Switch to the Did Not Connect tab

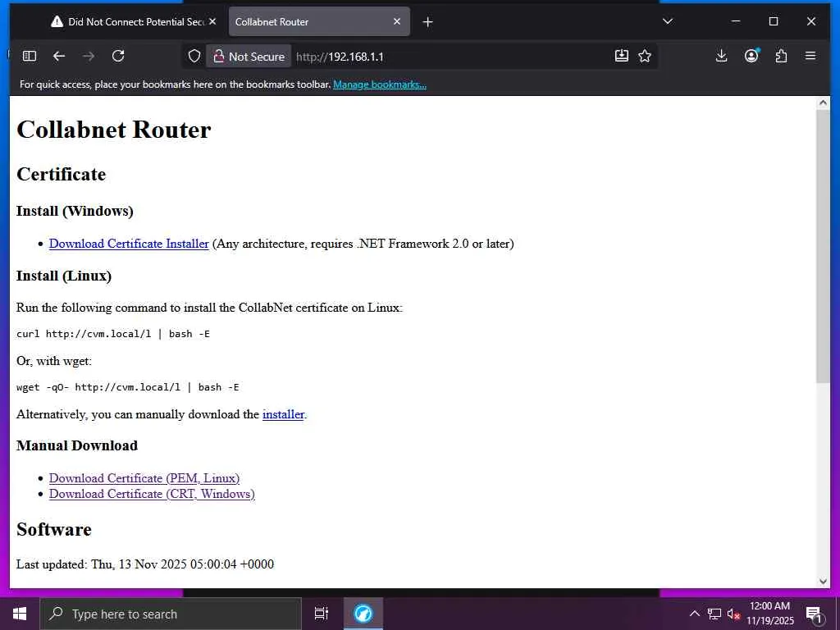click(x=134, y=22)
